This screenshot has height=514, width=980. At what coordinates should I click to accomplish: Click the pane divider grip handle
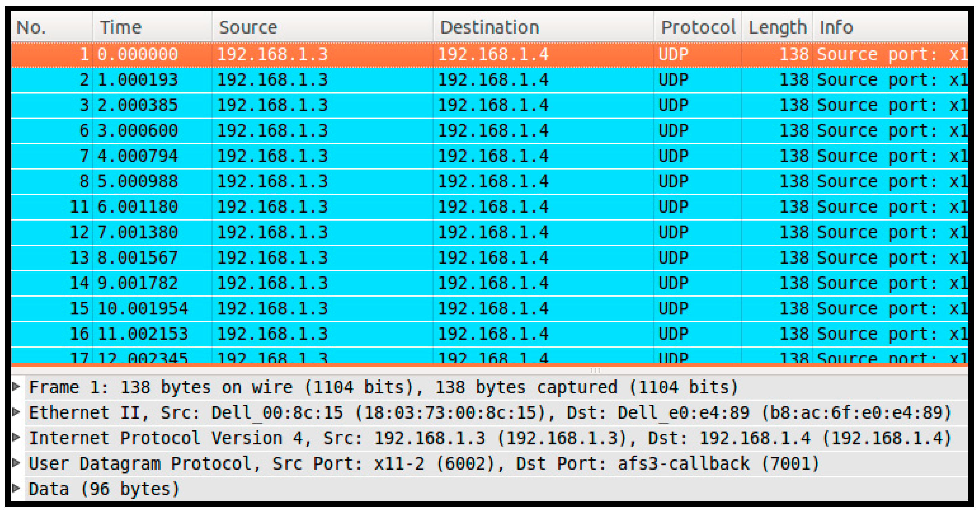click(x=596, y=370)
